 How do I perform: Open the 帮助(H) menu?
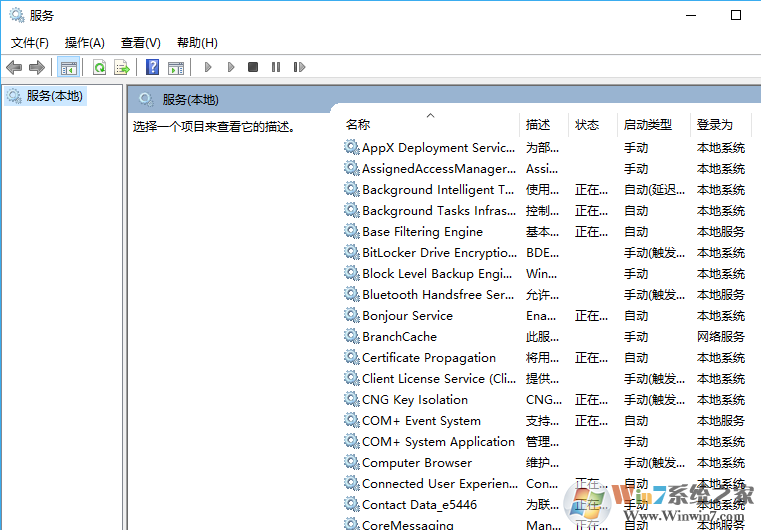(x=197, y=42)
